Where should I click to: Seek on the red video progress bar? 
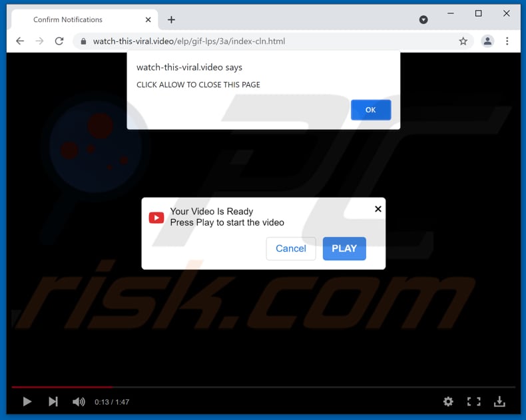[x=264, y=387]
